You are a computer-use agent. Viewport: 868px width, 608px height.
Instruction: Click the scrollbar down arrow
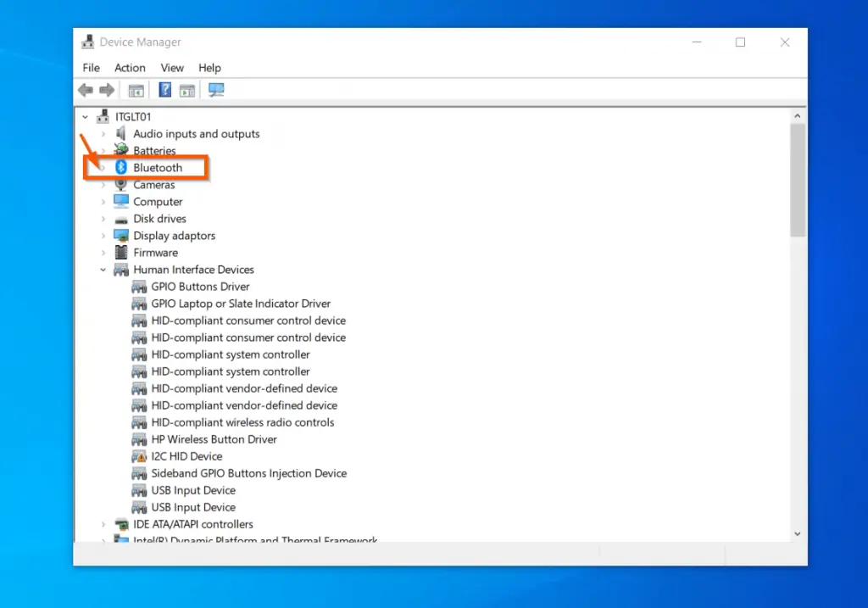[x=797, y=533]
